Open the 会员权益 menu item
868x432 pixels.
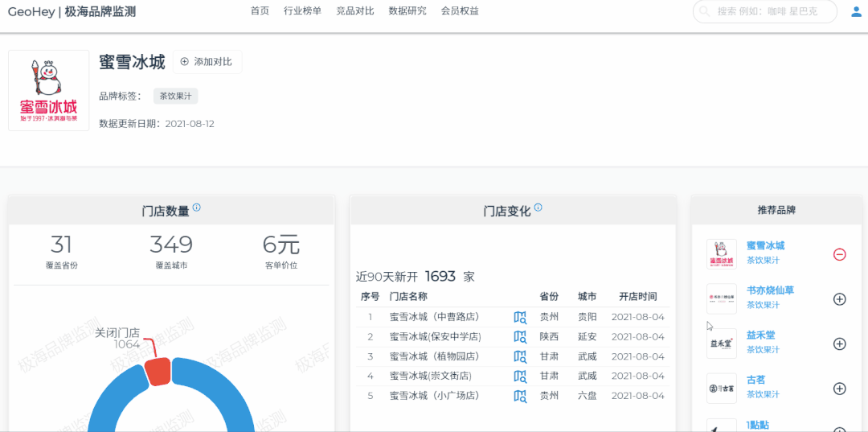(x=460, y=10)
